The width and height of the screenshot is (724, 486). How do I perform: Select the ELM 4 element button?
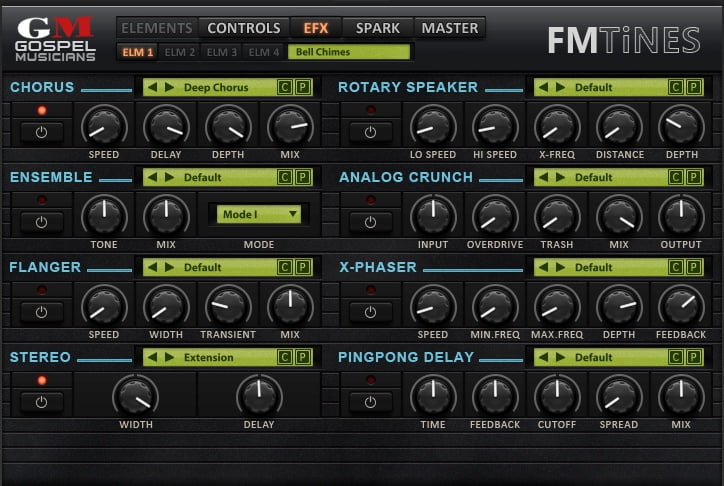tap(264, 52)
